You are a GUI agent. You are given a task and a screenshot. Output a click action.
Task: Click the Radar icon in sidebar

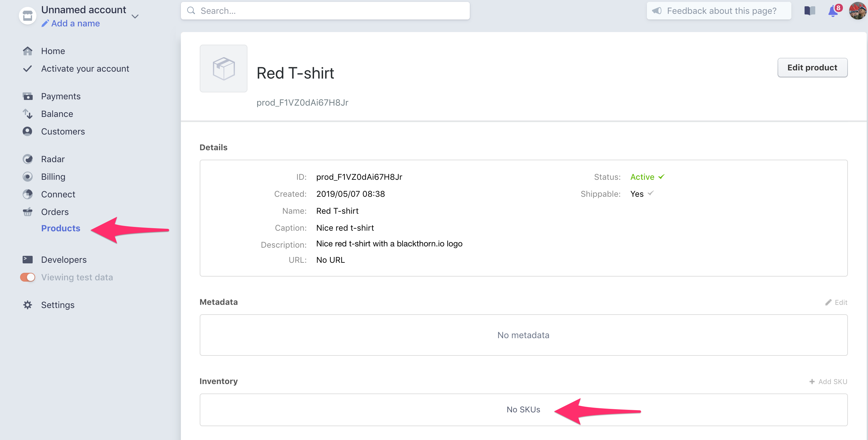point(28,159)
